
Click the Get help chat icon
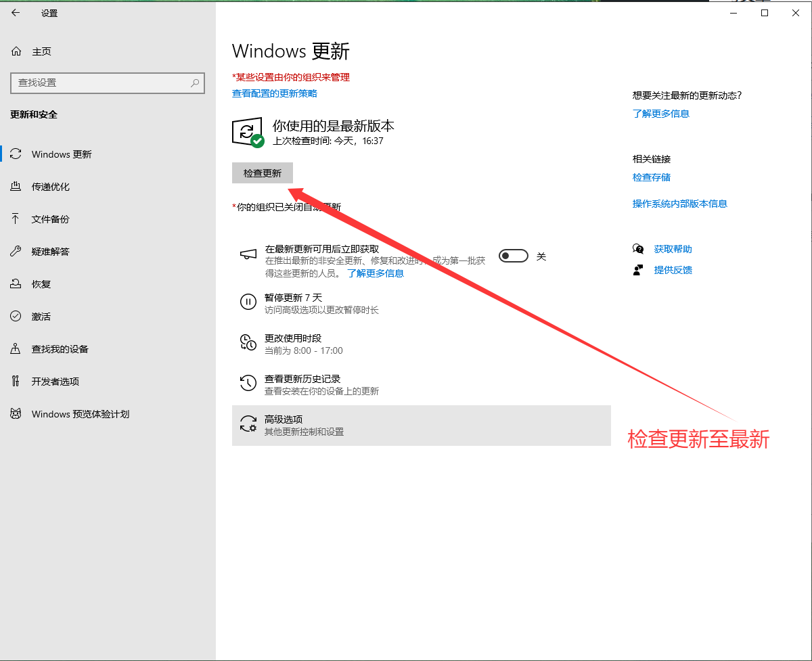click(x=637, y=249)
